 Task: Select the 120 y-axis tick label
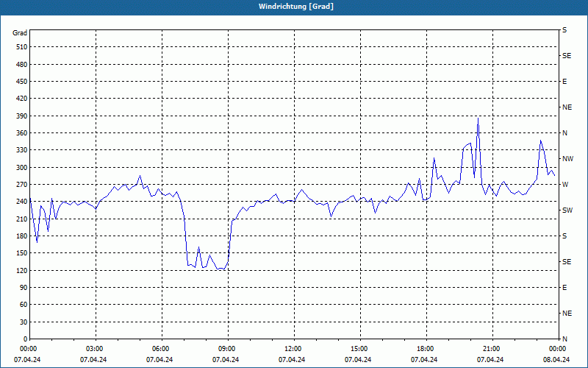tap(20, 270)
